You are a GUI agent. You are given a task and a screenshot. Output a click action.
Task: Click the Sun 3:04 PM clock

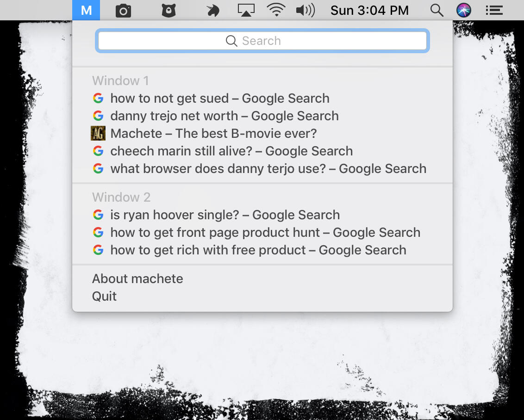click(369, 10)
